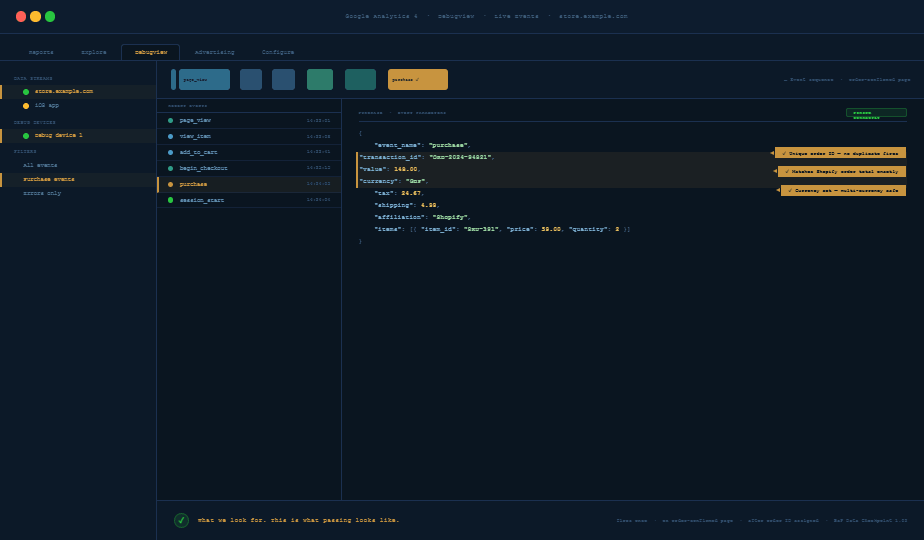Go to the Configure tab

coord(278,52)
